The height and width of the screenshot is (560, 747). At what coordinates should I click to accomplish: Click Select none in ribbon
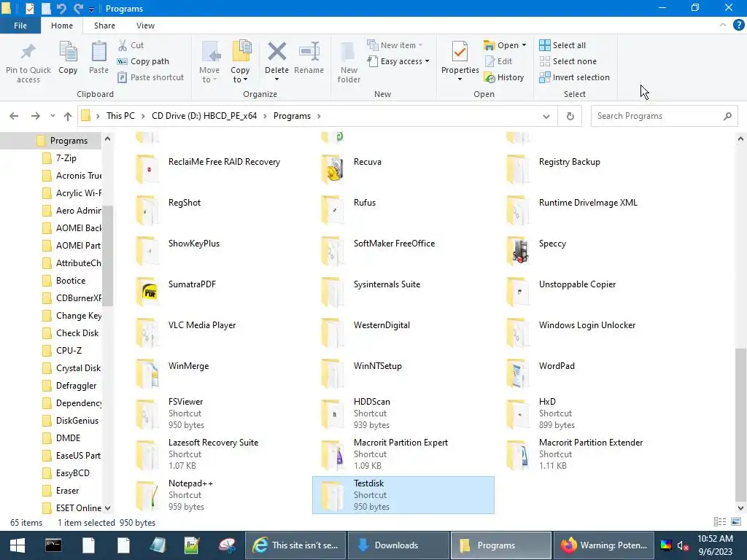[568, 61]
